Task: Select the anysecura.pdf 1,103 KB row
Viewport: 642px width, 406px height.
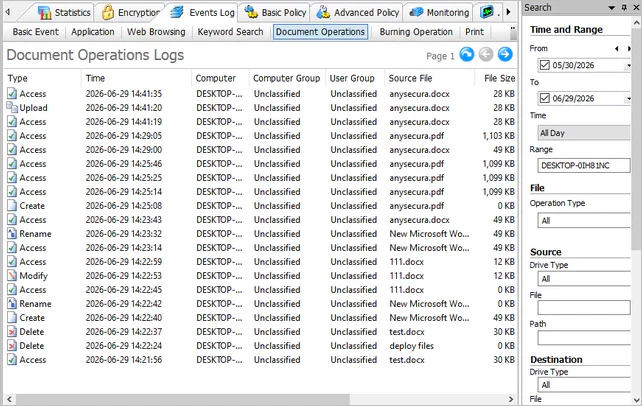Action: pos(260,135)
